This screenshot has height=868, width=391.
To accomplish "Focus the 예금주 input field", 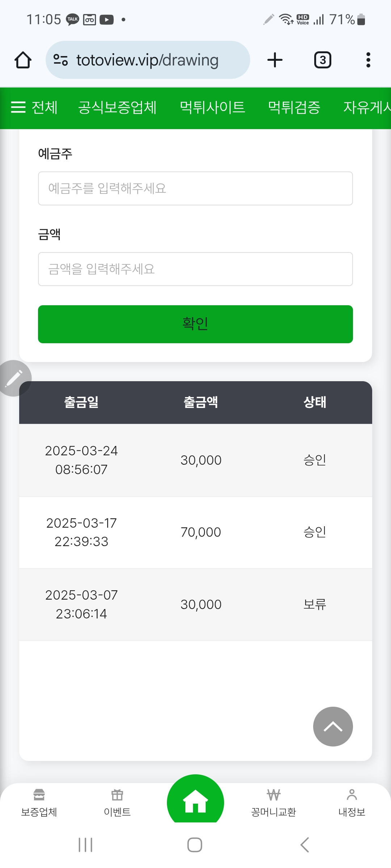I will coord(195,188).
